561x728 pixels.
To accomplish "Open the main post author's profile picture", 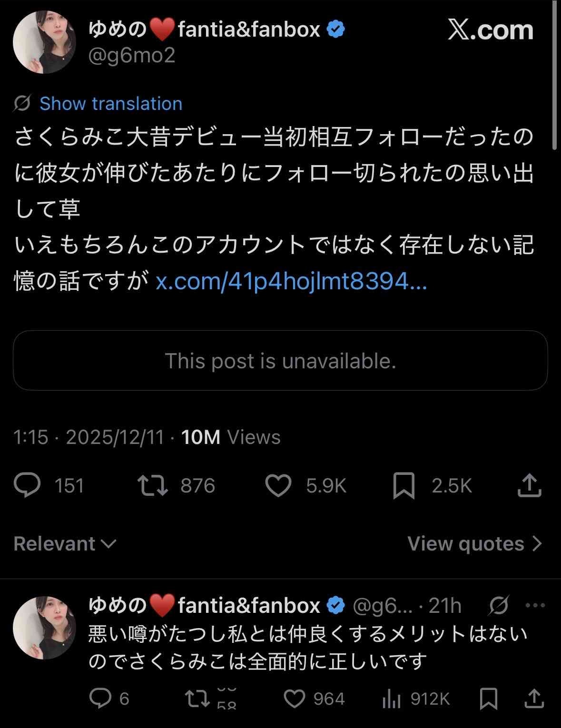I will click(x=44, y=42).
